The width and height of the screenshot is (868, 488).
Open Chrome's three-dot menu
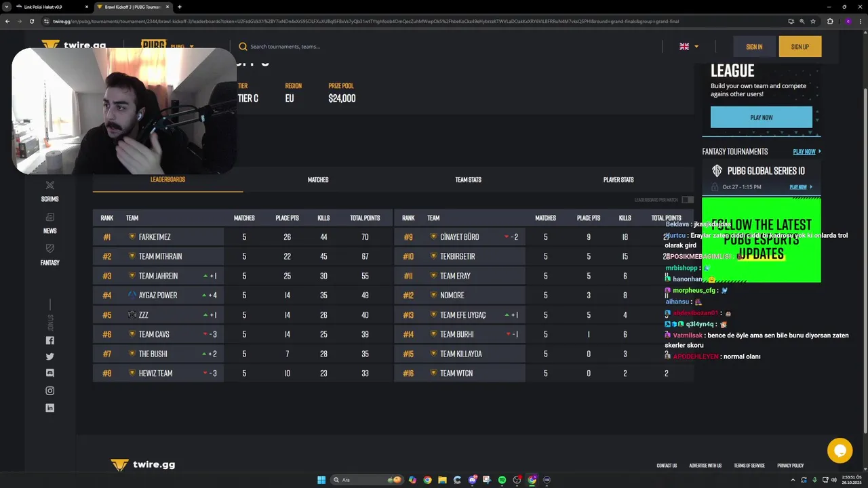[x=861, y=21]
